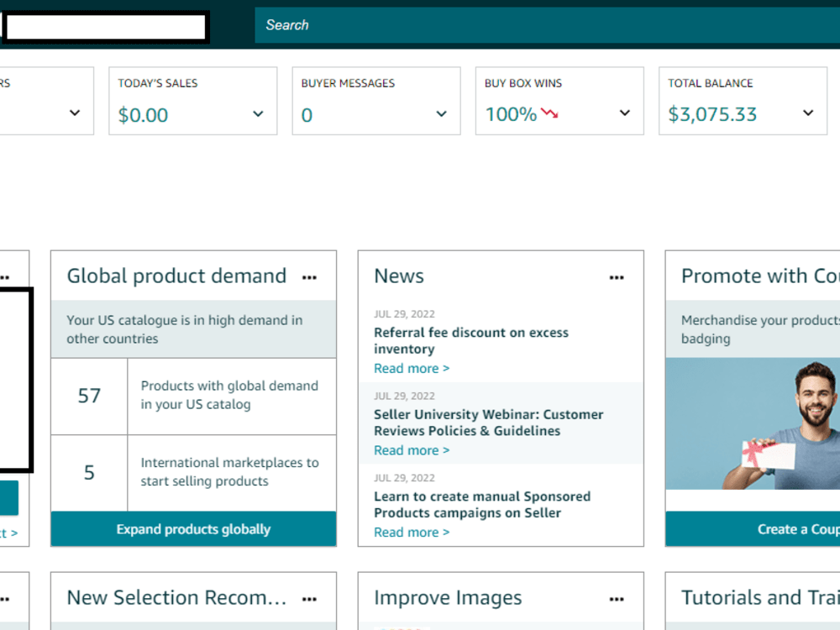The height and width of the screenshot is (630, 840).
Task: Click the Global product demand heading
Action: (x=176, y=276)
